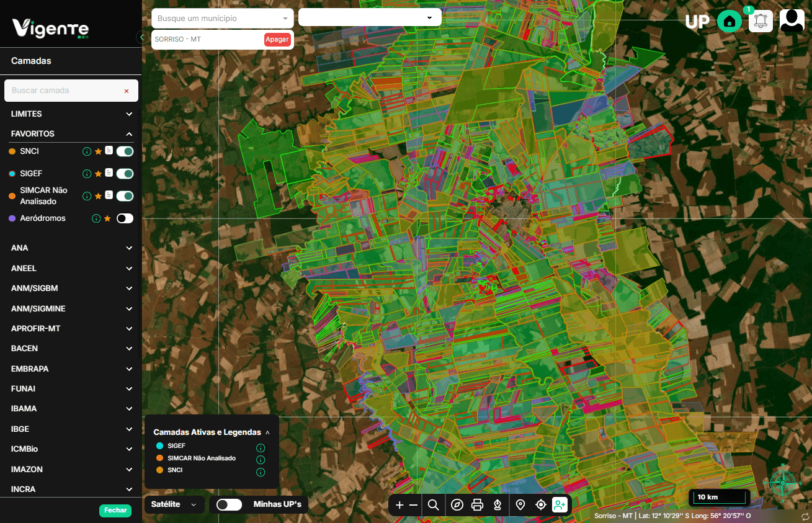Open SIMCAR Não Analisado info in legend
The height and width of the screenshot is (523, 812).
tap(261, 460)
